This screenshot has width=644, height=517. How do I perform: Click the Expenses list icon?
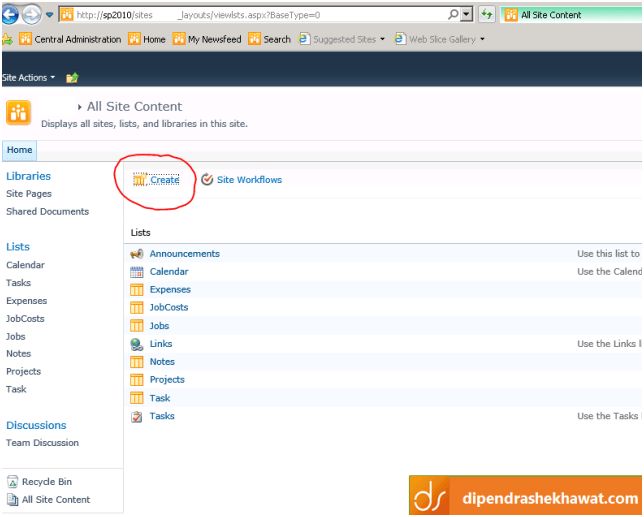pos(137,290)
